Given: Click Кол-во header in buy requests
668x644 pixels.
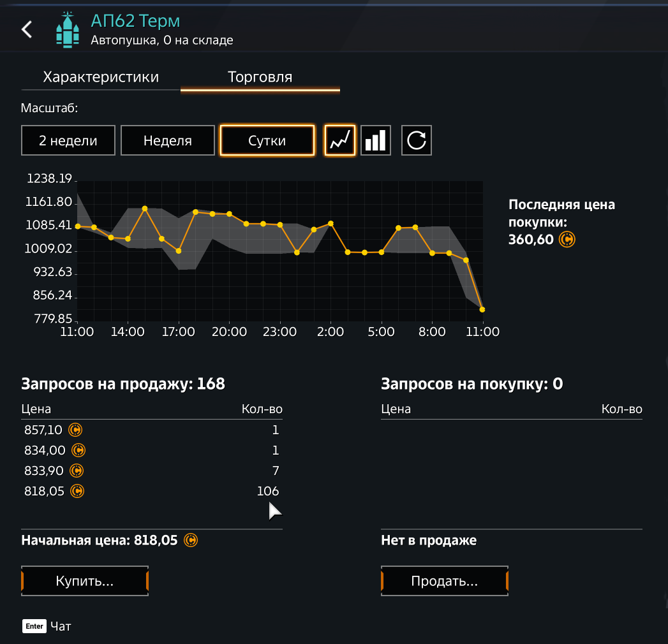Looking at the screenshot, I should click(x=621, y=409).
